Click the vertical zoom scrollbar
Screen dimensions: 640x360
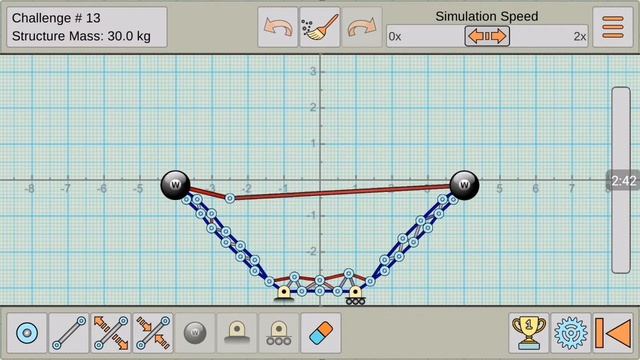point(621,180)
